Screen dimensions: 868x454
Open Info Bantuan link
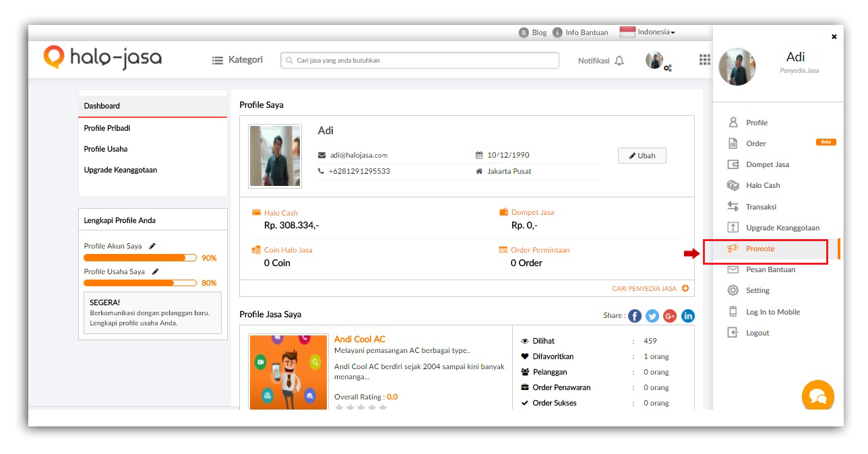coord(580,32)
